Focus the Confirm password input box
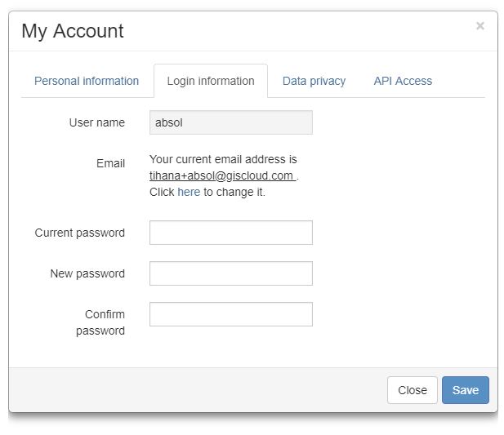 coord(231,314)
